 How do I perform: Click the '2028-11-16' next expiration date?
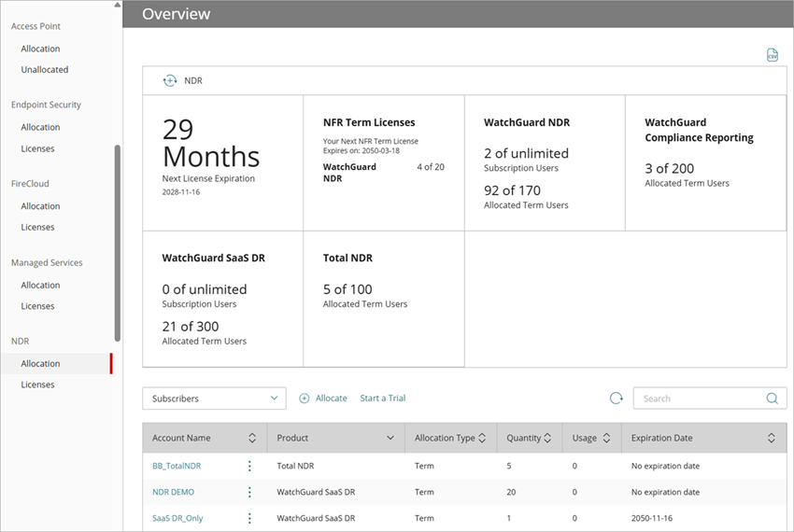181,192
